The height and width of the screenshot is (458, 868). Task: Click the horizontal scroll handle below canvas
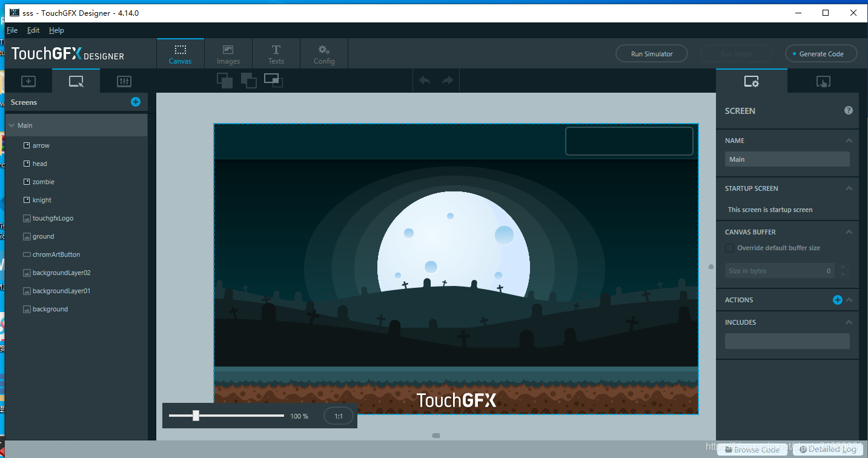(x=436, y=435)
